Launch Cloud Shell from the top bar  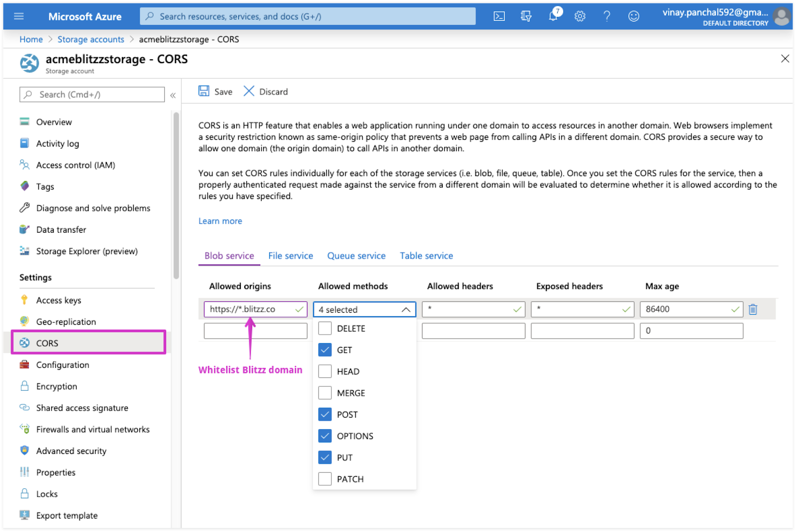pyautogui.click(x=499, y=16)
